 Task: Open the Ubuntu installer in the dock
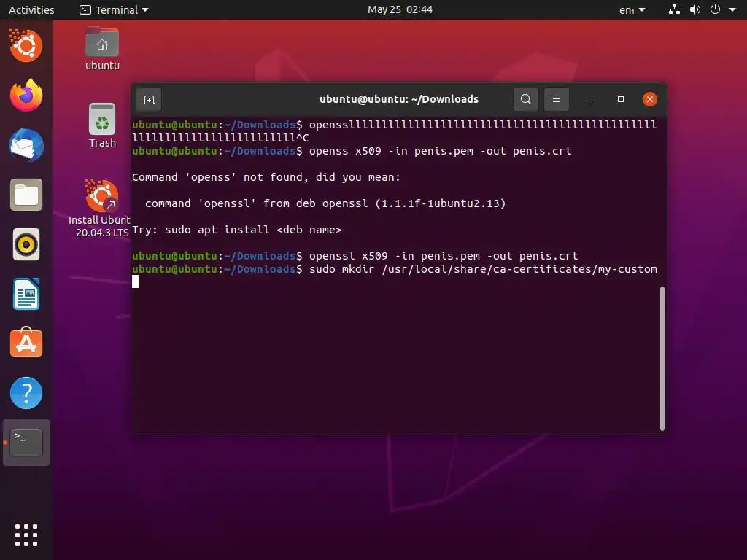point(26,45)
